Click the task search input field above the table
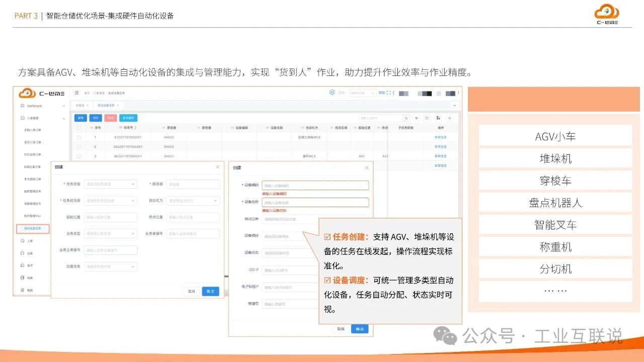The height and width of the screenshot is (362, 644). (x=380, y=118)
